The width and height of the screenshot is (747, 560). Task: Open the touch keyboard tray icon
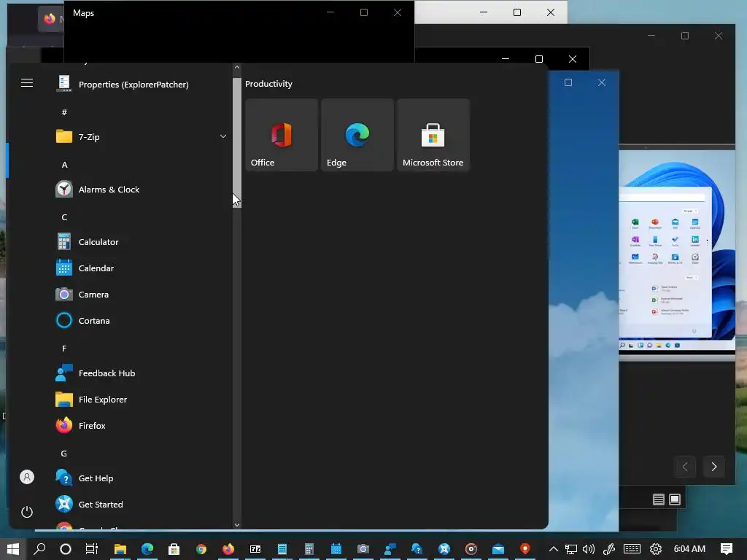632,549
